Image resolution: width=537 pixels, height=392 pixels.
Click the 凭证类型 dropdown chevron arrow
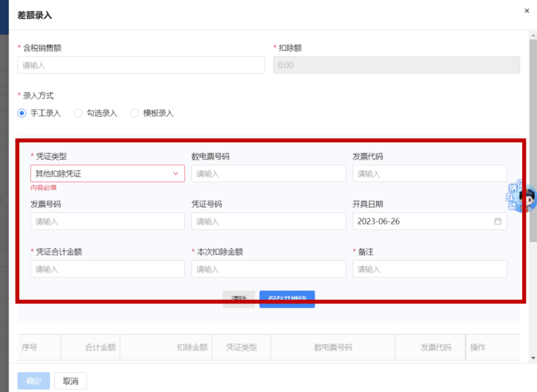click(176, 174)
